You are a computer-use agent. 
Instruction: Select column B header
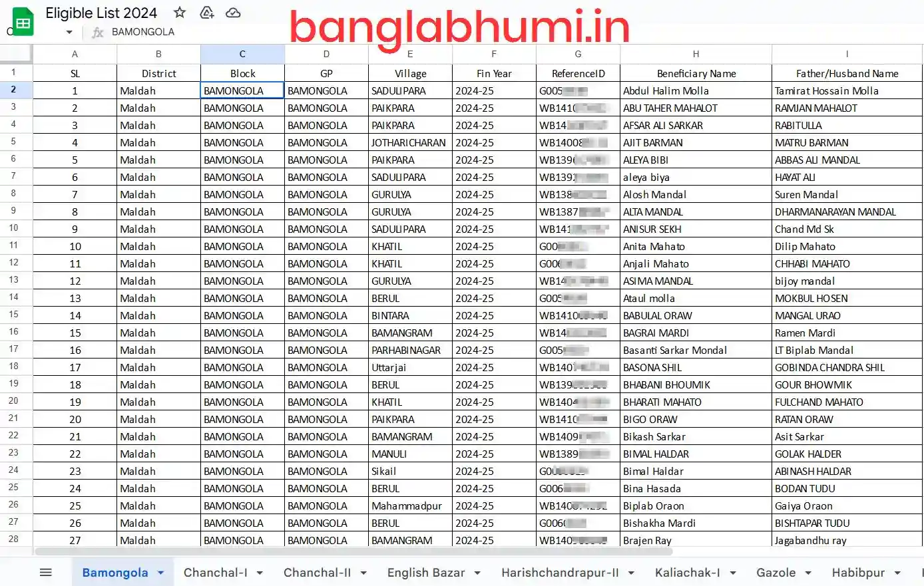coord(158,54)
